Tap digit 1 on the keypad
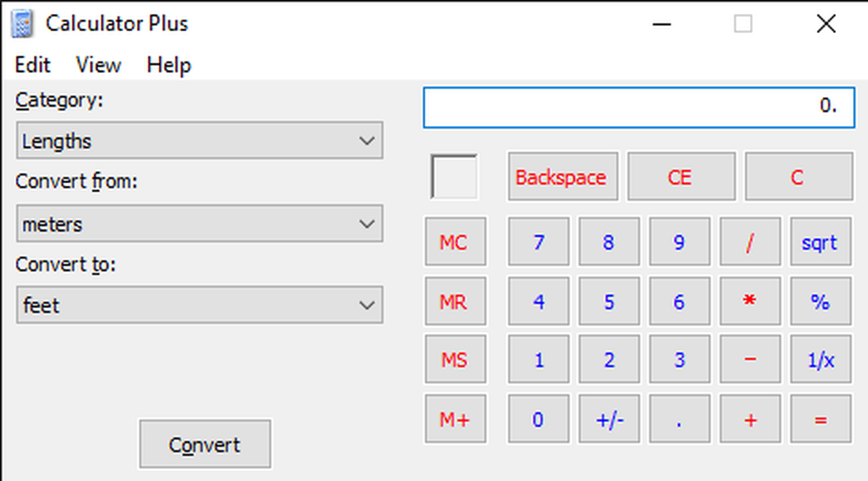 point(538,359)
